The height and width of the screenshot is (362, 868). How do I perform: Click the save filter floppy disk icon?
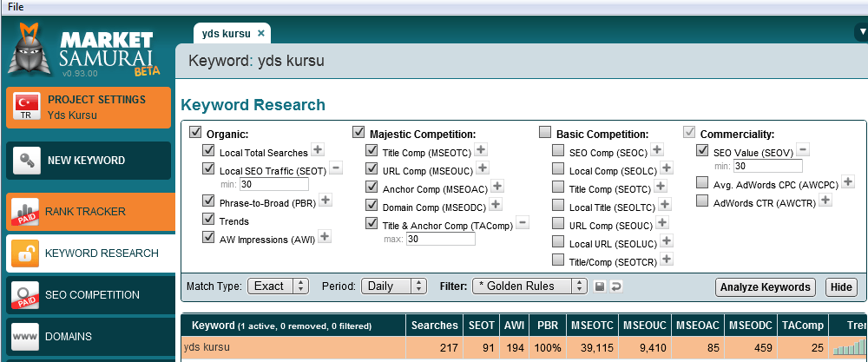pos(600,286)
